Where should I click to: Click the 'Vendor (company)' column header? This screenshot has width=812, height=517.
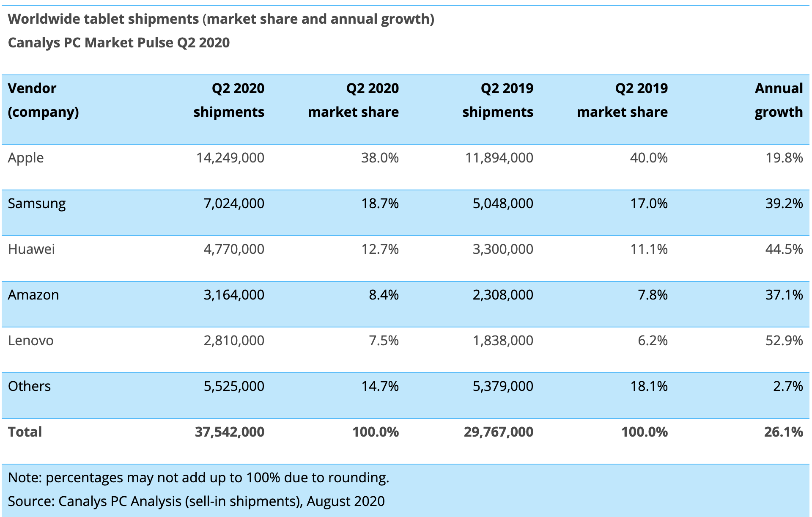pos(44,100)
